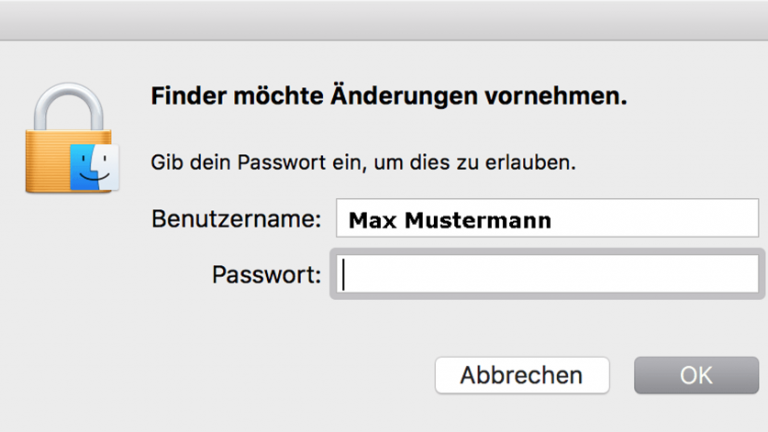This screenshot has height=432, width=768.
Task: Click the "Gib dein Passwort ein" instruction text
Action: [x=363, y=162]
